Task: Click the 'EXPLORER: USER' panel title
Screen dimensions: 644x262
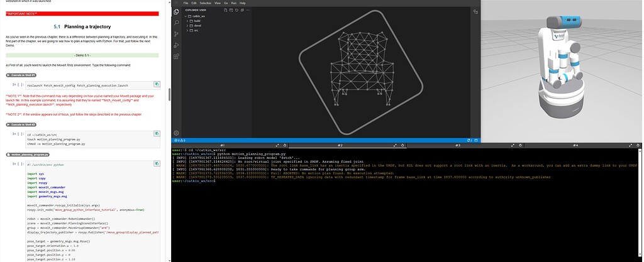Action: pos(196,10)
